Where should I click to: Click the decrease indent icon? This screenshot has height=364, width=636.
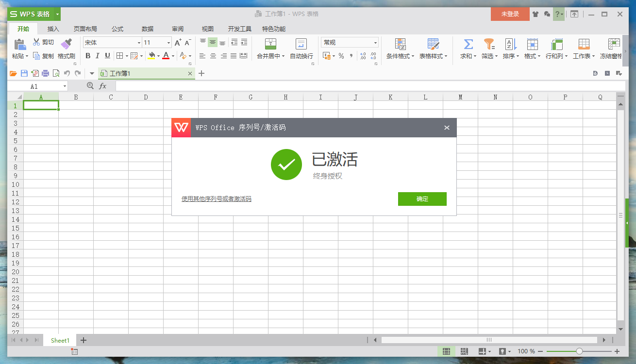(234, 42)
